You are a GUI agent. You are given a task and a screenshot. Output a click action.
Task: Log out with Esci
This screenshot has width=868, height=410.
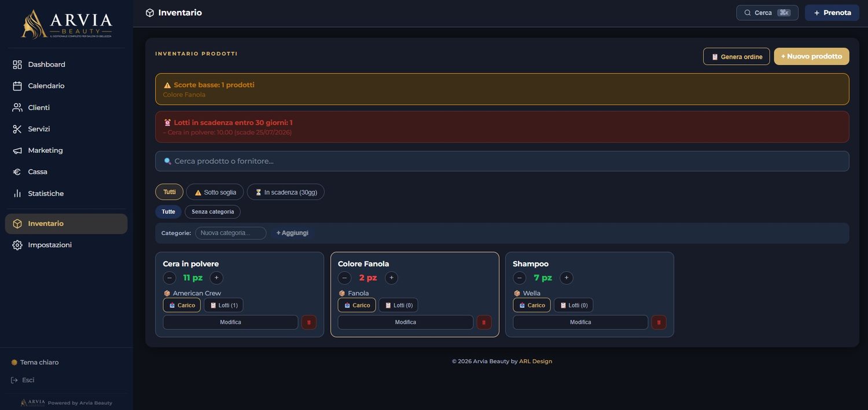click(x=23, y=380)
